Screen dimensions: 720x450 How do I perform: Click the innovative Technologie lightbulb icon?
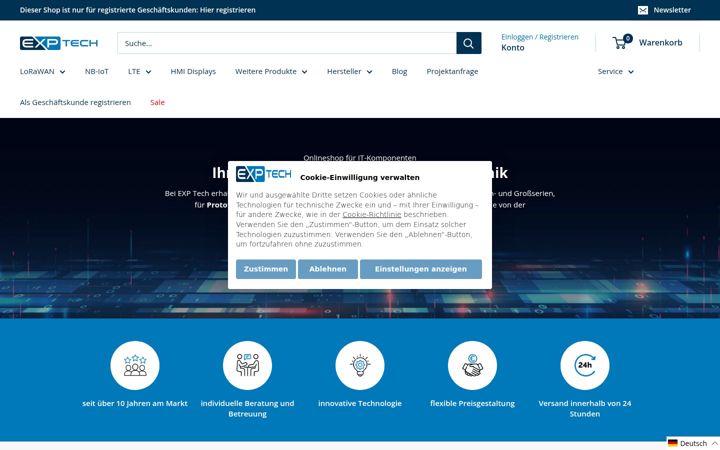360,366
